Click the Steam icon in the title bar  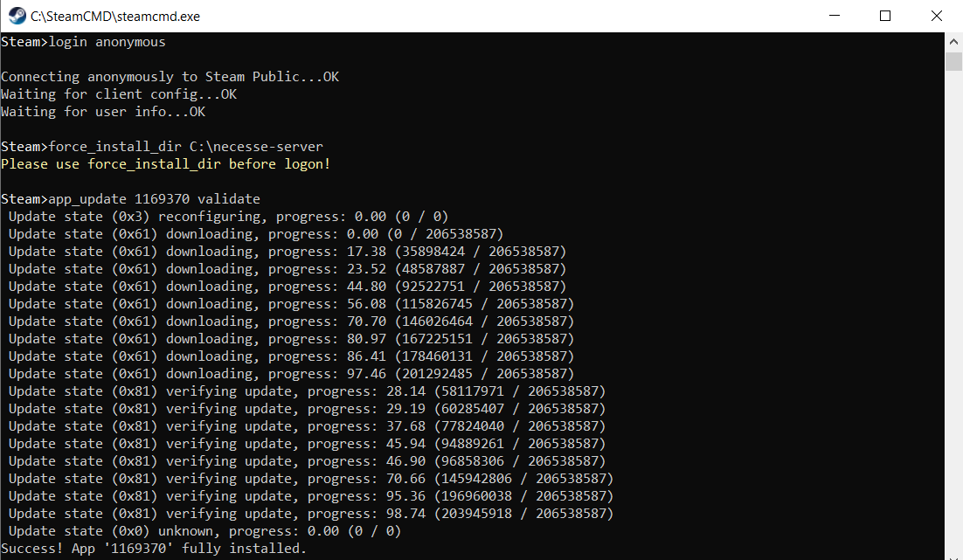17,16
